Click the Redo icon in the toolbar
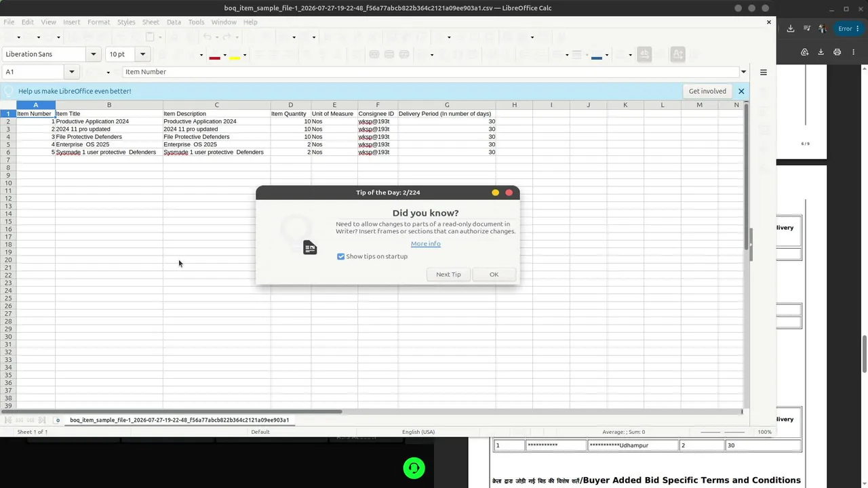This screenshot has width=868, height=488. pos(228,37)
